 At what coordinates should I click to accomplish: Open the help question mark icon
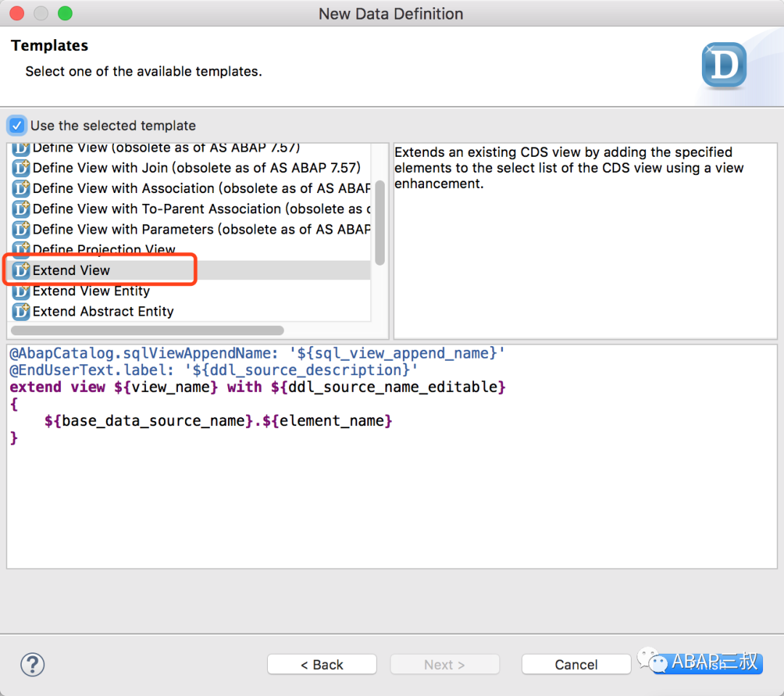(33, 665)
